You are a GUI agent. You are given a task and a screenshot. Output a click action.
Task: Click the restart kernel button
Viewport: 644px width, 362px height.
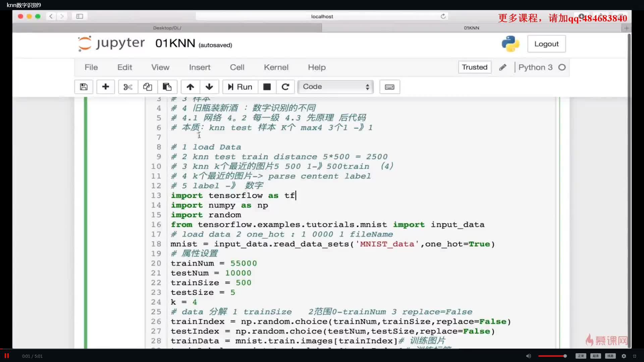tap(285, 86)
